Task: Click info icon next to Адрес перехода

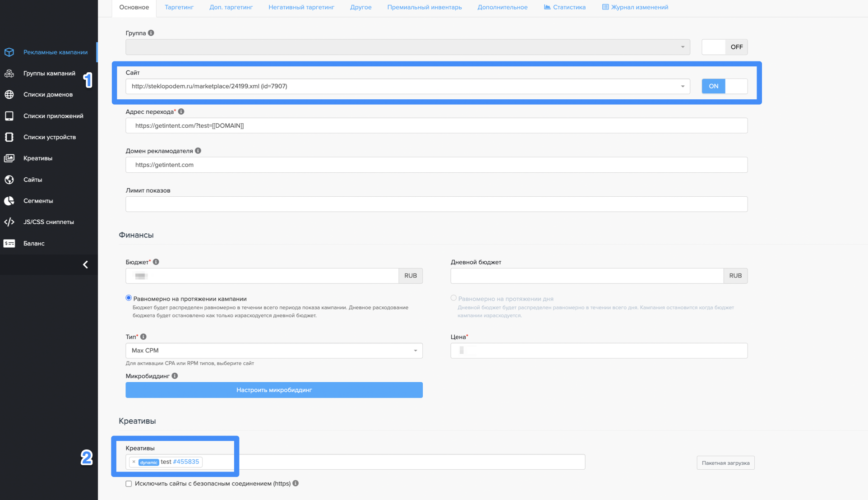Action: [181, 111]
